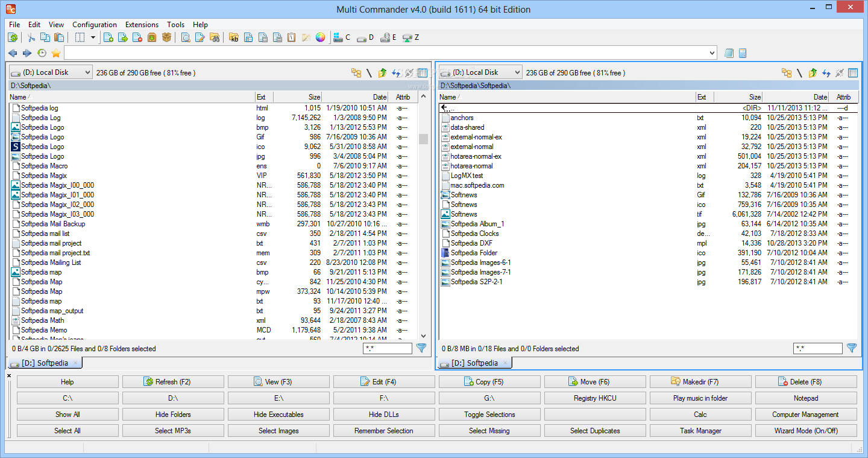The width and height of the screenshot is (868, 458).
Task: Click the Cut scissors icon
Action: (31, 37)
